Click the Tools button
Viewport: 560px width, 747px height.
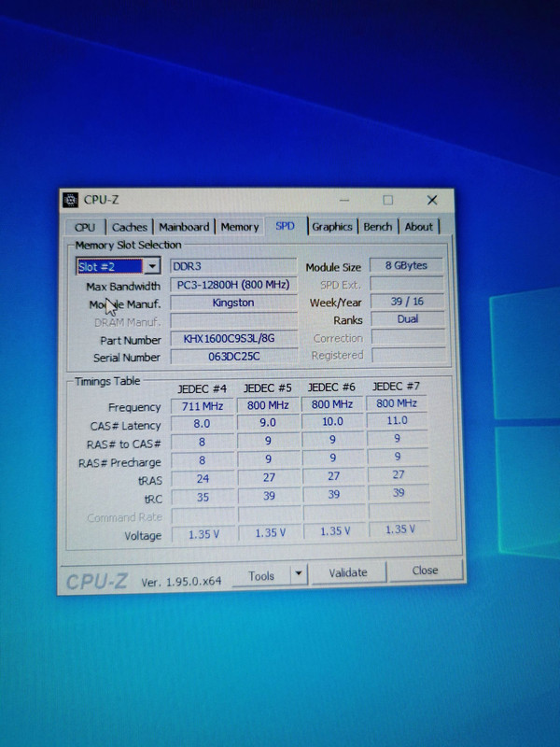pos(261,576)
